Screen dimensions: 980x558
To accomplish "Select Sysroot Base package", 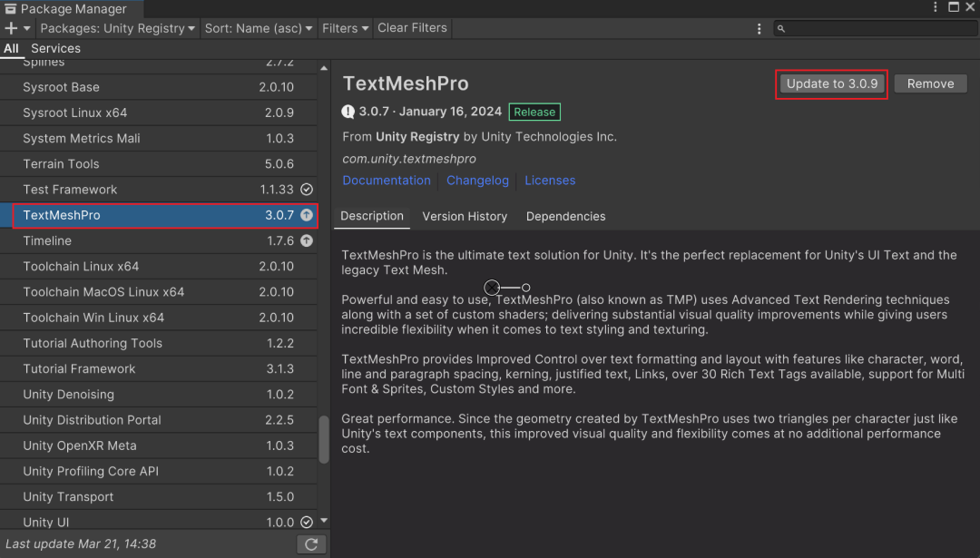I will point(159,87).
